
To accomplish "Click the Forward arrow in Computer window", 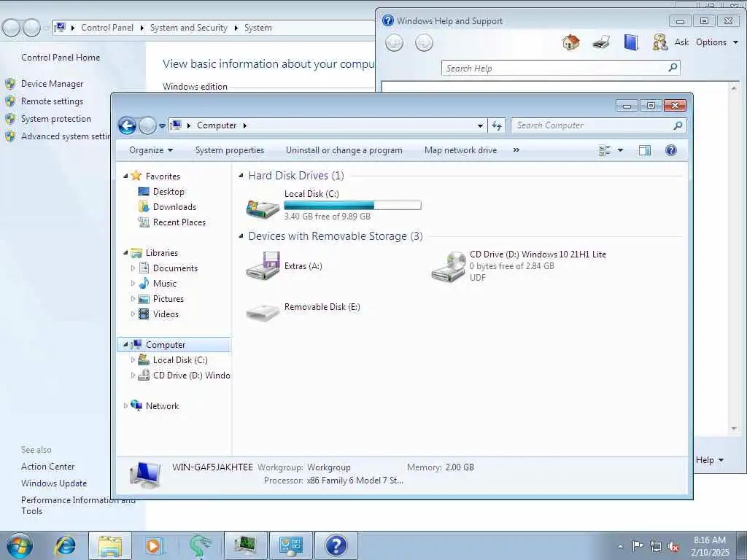I will tap(147, 125).
